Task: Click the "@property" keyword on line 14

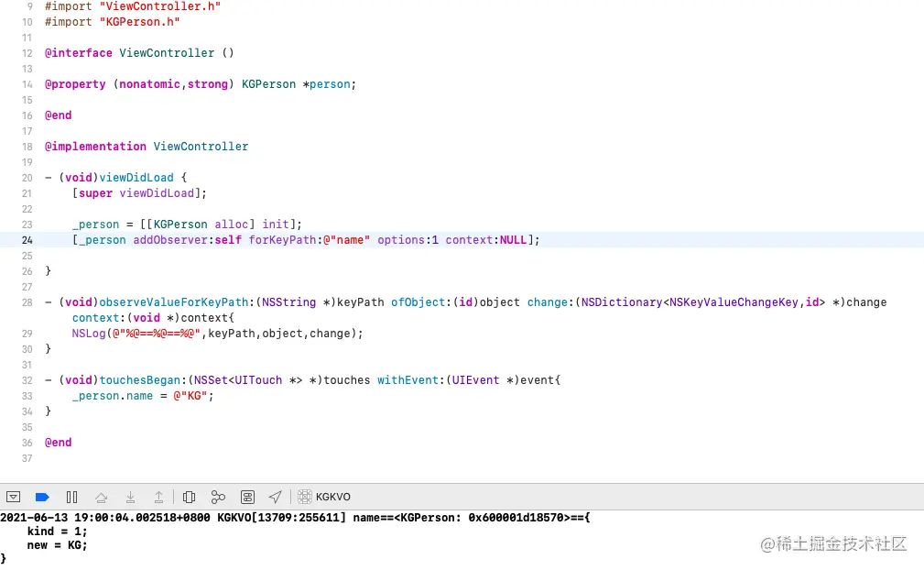Action: point(75,84)
